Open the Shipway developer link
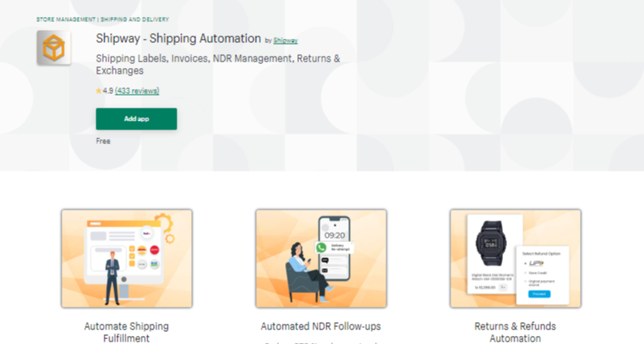The height and width of the screenshot is (344, 644). click(x=285, y=40)
